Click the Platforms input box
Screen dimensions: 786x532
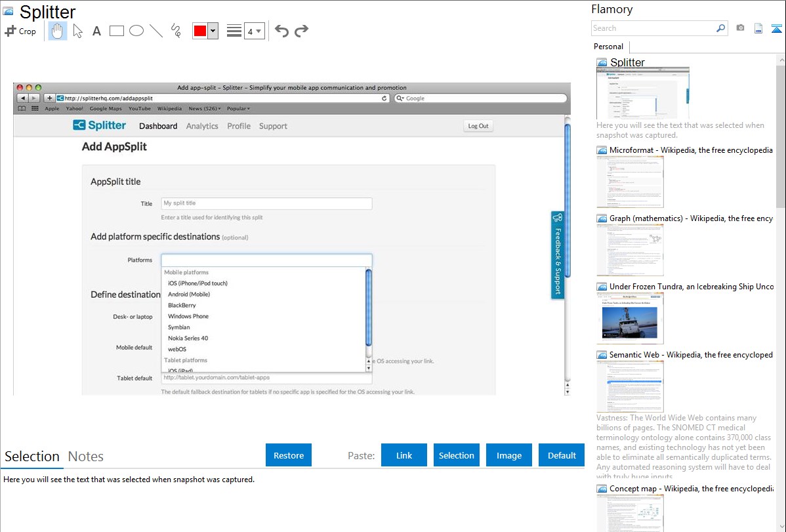[x=266, y=260]
